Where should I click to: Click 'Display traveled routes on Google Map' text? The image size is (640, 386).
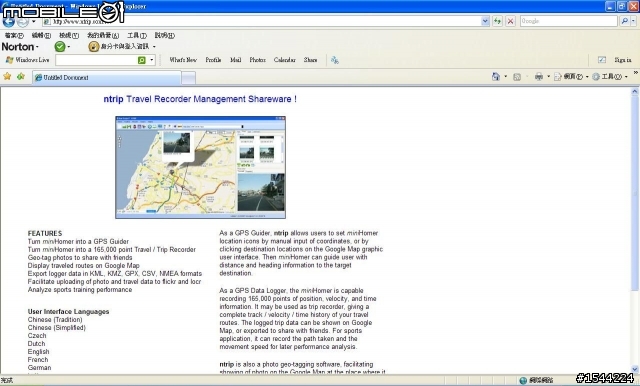[83, 266]
